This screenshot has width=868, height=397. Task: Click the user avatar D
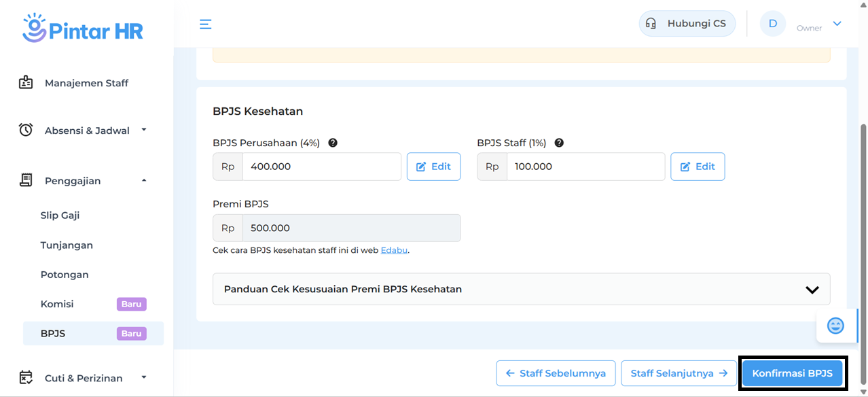coord(772,24)
